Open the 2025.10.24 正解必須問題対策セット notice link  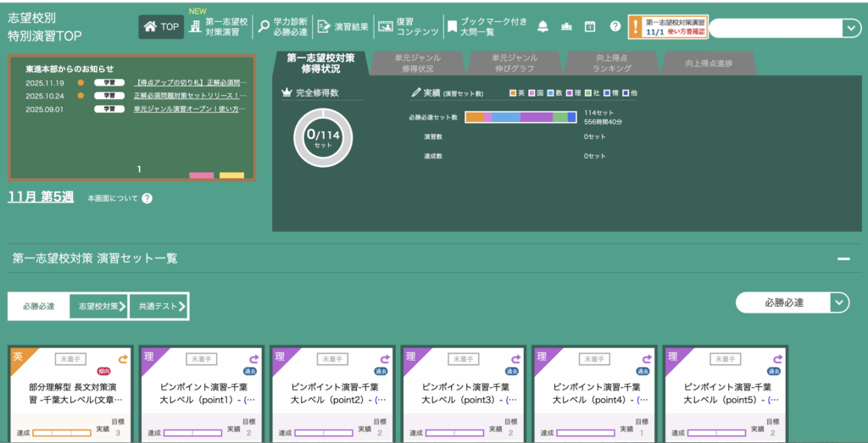[190, 96]
